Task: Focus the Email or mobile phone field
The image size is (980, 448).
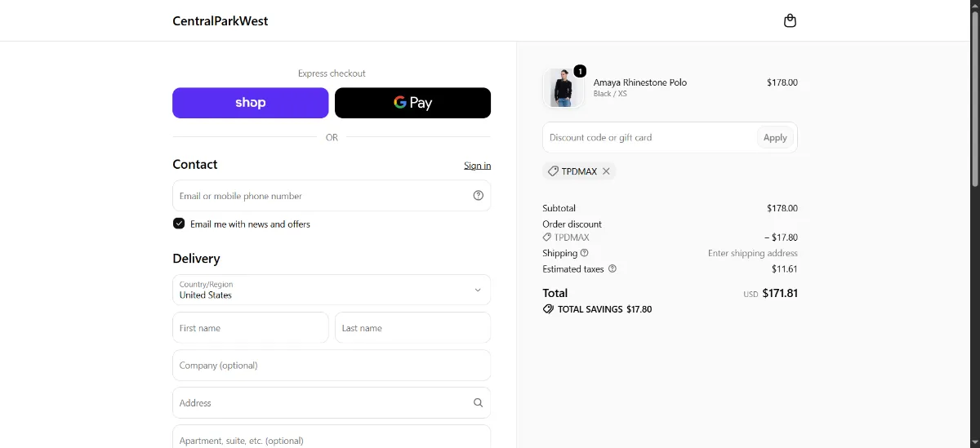Action: 332,196
